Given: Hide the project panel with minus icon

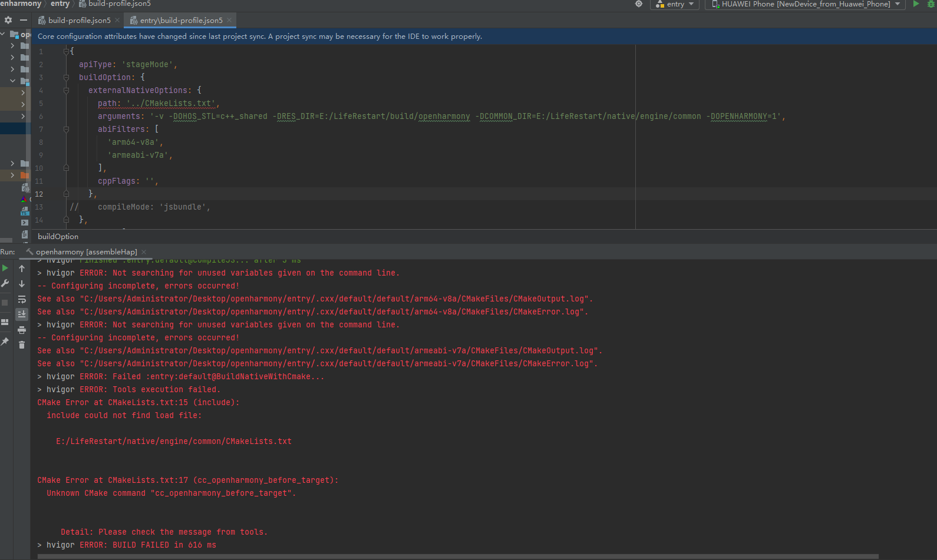Looking at the screenshot, I should pos(24,20).
